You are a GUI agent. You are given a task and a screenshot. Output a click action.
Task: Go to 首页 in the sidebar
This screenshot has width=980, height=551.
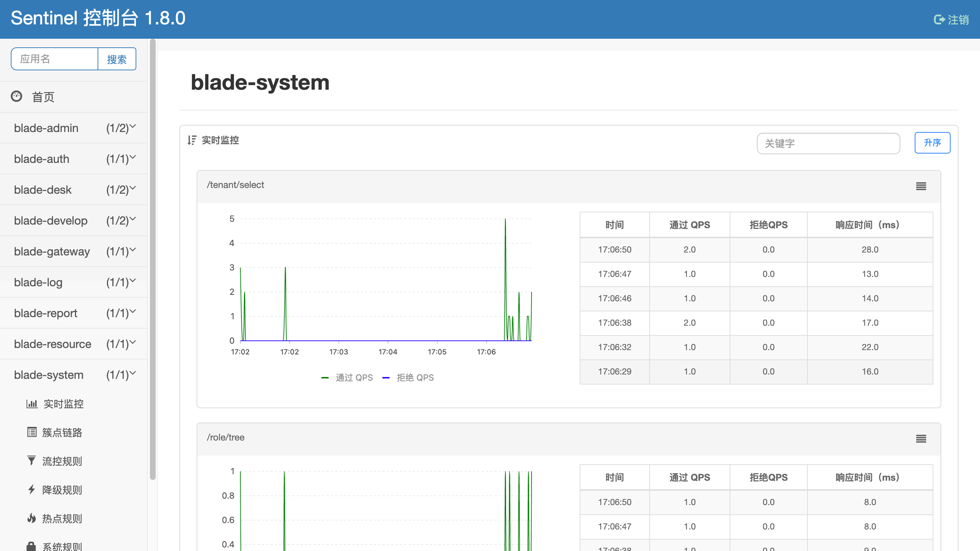click(x=43, y=97)
